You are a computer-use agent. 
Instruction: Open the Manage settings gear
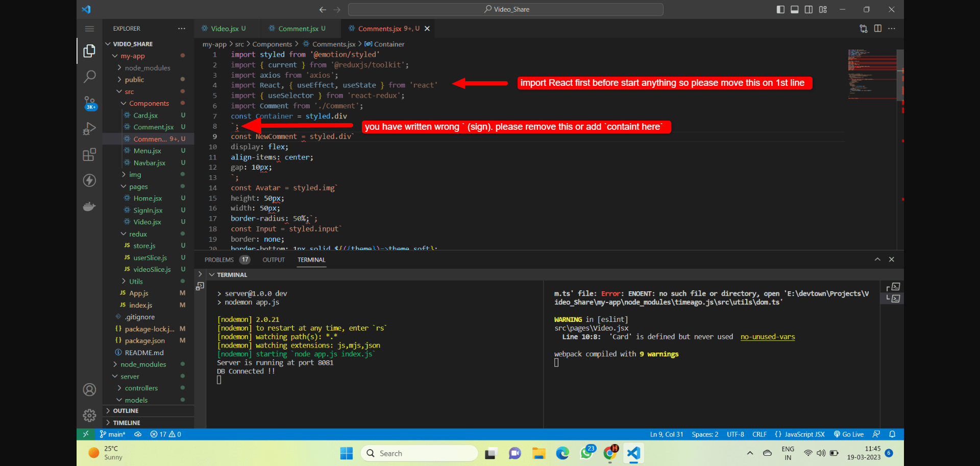pyautogui.click(x=90, y=415)
